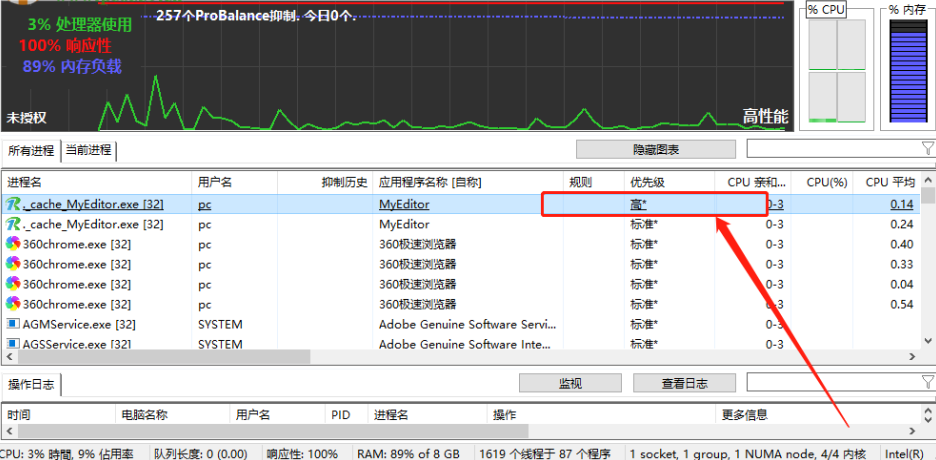
Task: Open logs with the 查看日志 button
Action: click(684, 383)
